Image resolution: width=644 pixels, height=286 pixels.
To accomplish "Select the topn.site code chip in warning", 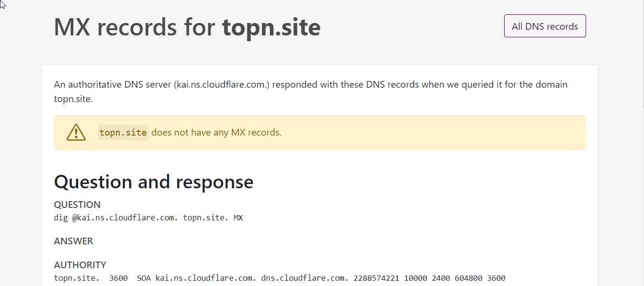I will (123, 132).
